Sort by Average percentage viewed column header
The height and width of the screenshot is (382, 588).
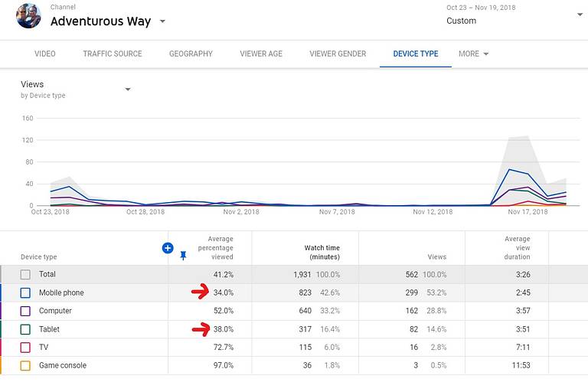click(x=216, y=248)
